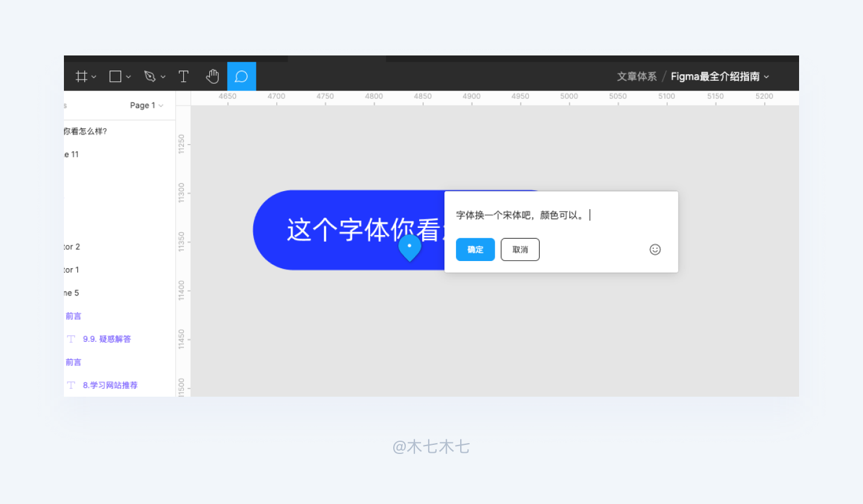
Task: Open the 文章体系 project breadcrumb
Action: coord(636,77)
